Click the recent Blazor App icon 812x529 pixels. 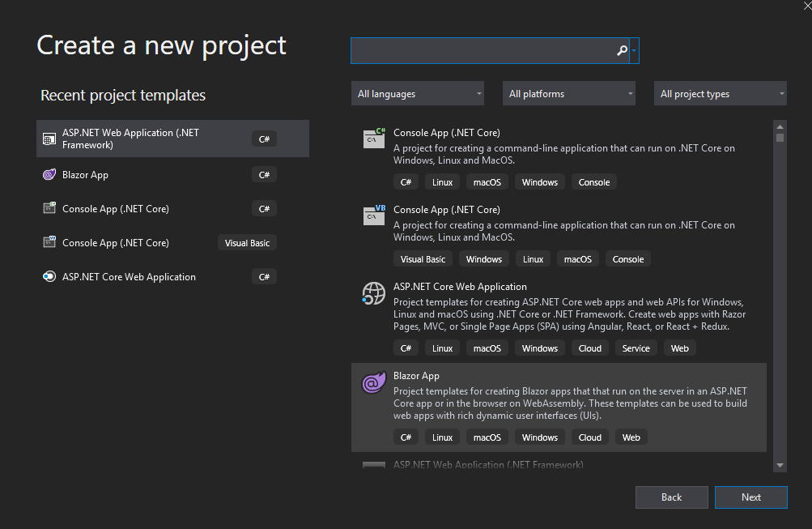click(x=49, y=175)
